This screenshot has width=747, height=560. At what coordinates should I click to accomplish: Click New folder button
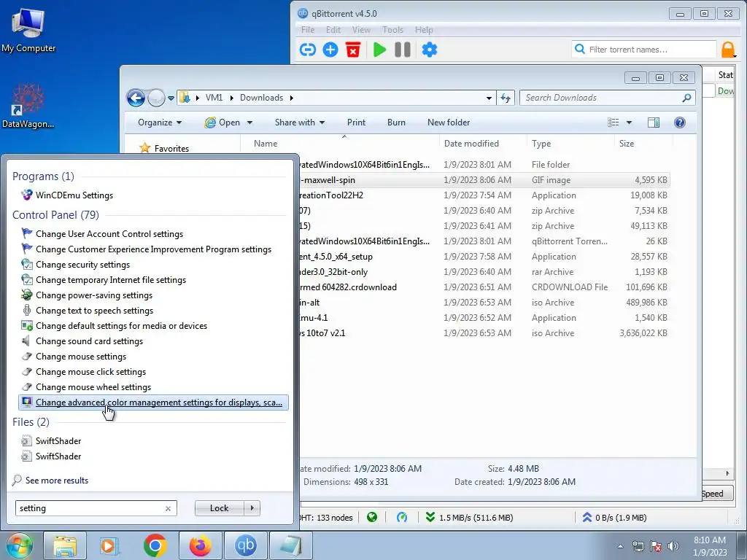[449, 122]
